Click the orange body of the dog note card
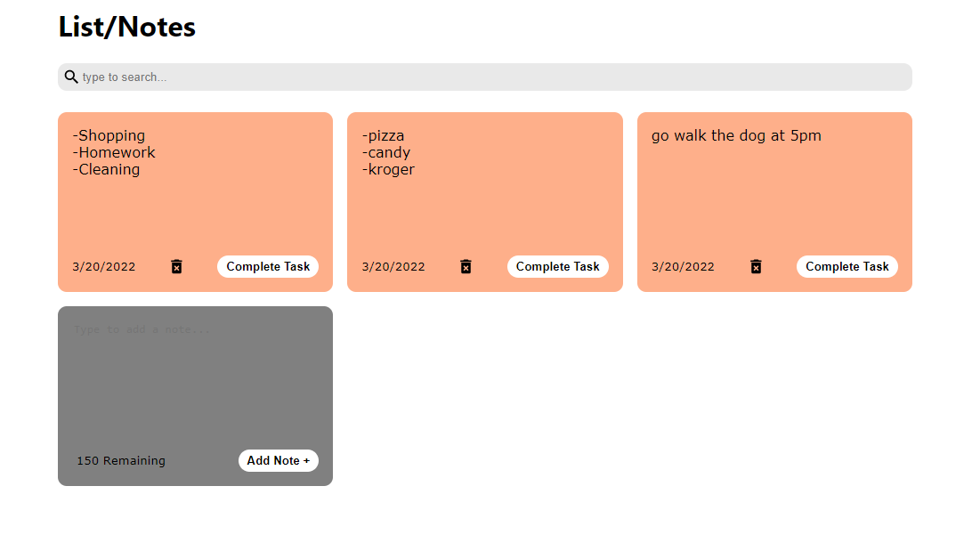Image resolution: width=980 pixels, height=551 pixels. point(774,202)
